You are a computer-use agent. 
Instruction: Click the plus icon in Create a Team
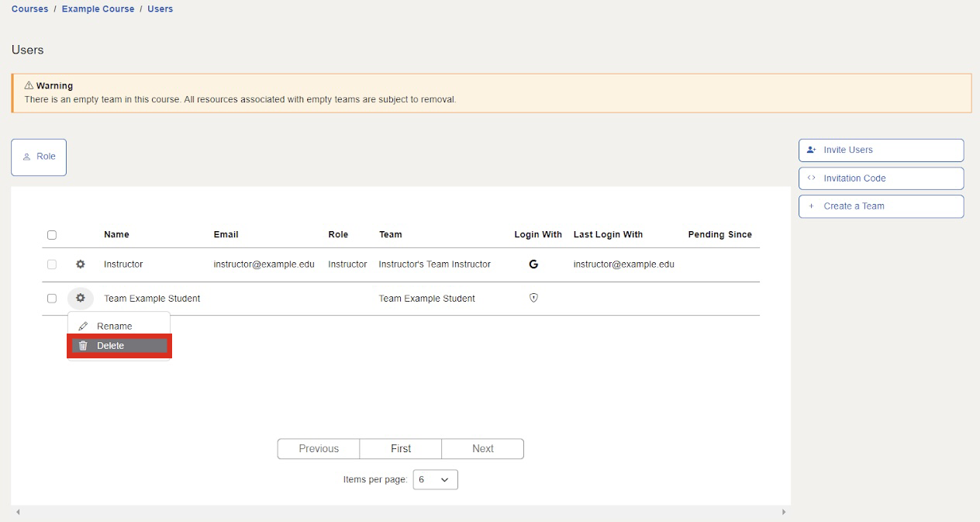812,206
